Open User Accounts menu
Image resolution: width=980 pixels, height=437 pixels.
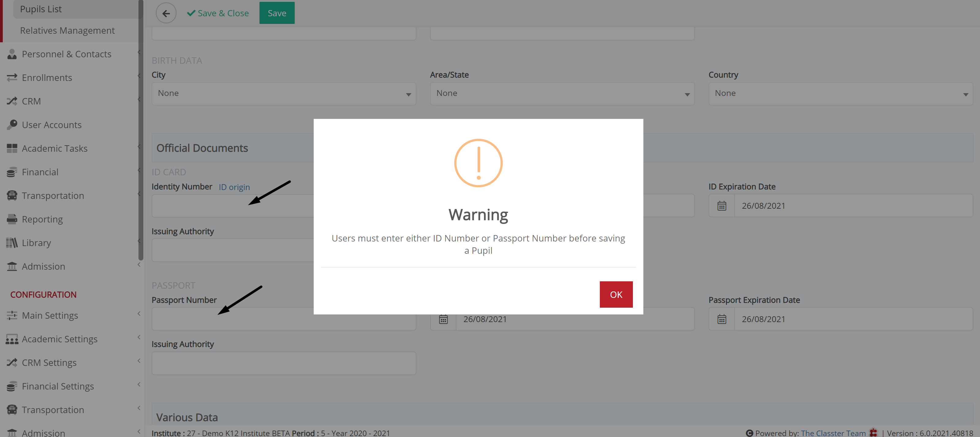pyautogui.click(x=52, y=125)
